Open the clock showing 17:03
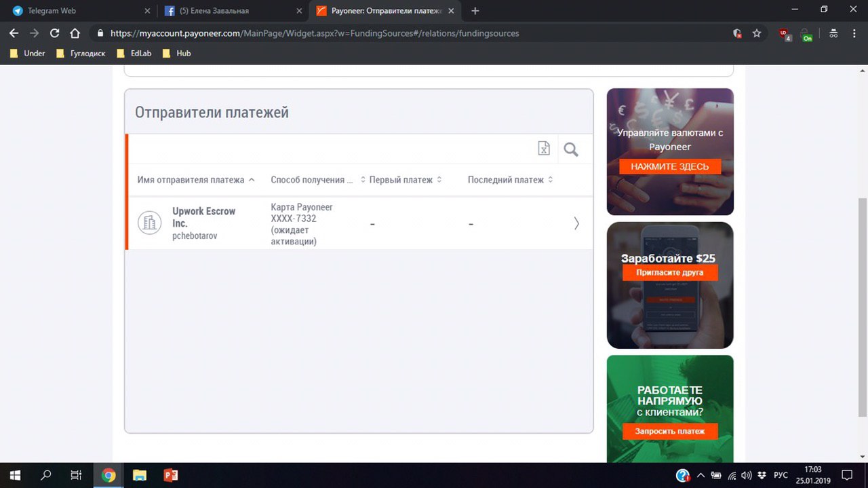Image resolution: width=868 pixels, height=488 pixels. pos(812,475)
